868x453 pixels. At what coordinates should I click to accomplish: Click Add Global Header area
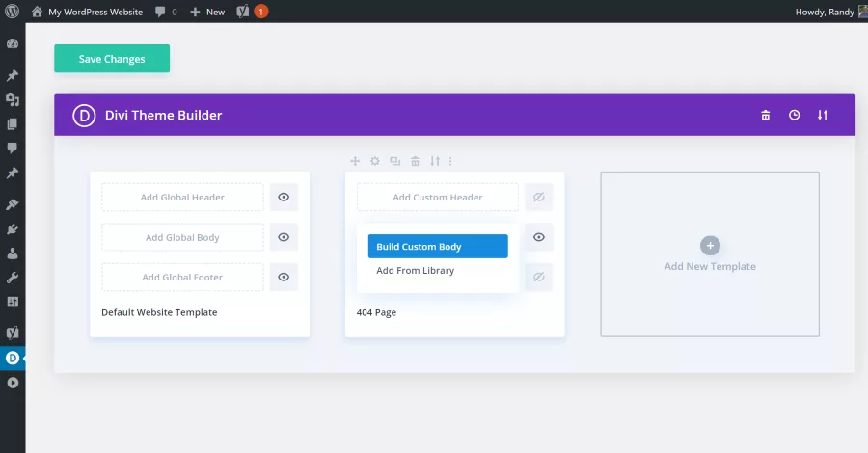pyautogui.click(x=182, y=197)
